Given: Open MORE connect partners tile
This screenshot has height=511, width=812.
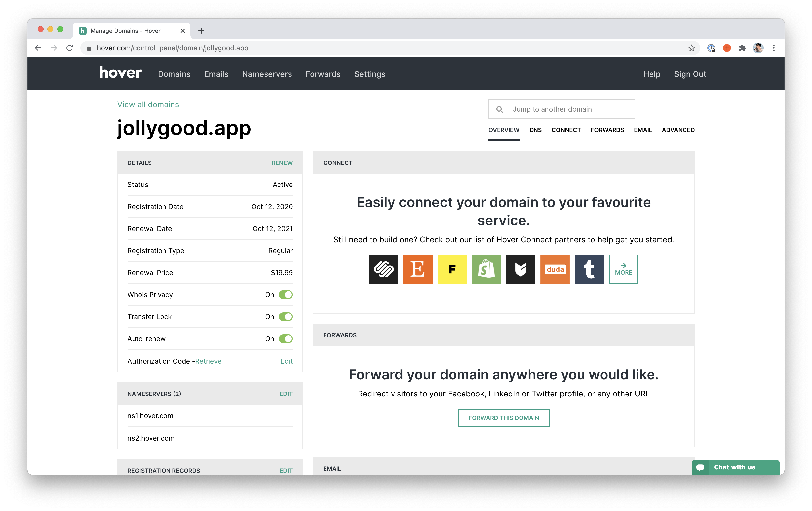Looking at the screenshot, I should 624,269.
